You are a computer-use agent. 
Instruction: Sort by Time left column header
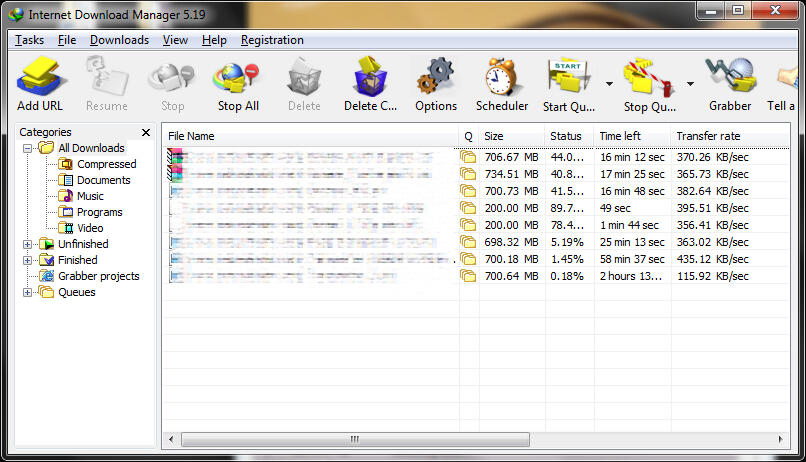coord(632,136)
